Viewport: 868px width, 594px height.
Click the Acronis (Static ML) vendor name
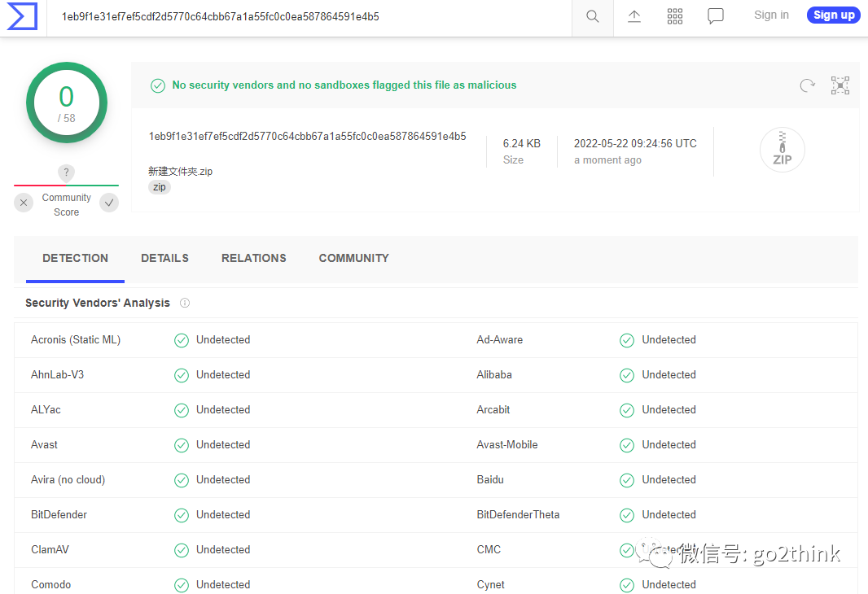[x=76, y=340]
